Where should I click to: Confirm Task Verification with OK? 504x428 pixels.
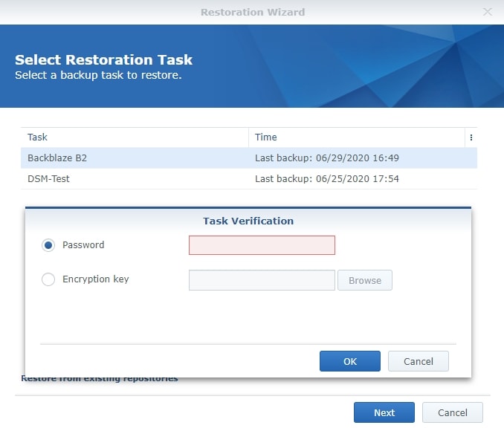coord(350,361)
